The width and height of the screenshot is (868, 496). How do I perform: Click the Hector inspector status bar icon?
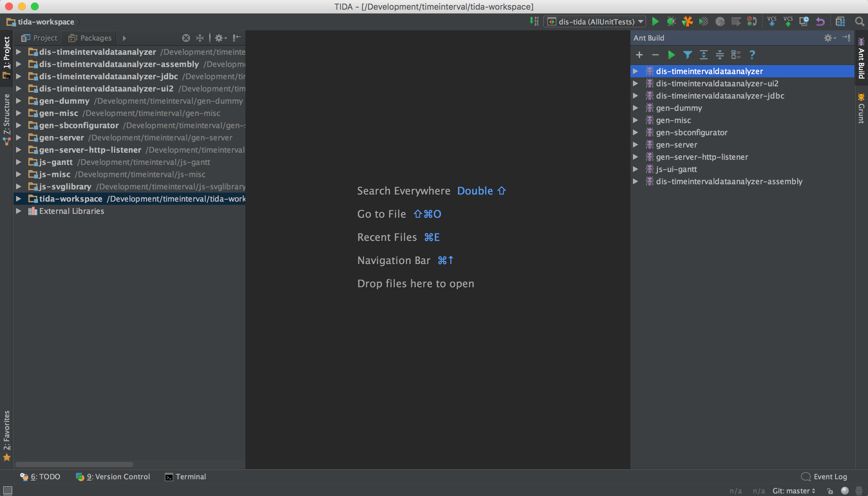[858, 491]
